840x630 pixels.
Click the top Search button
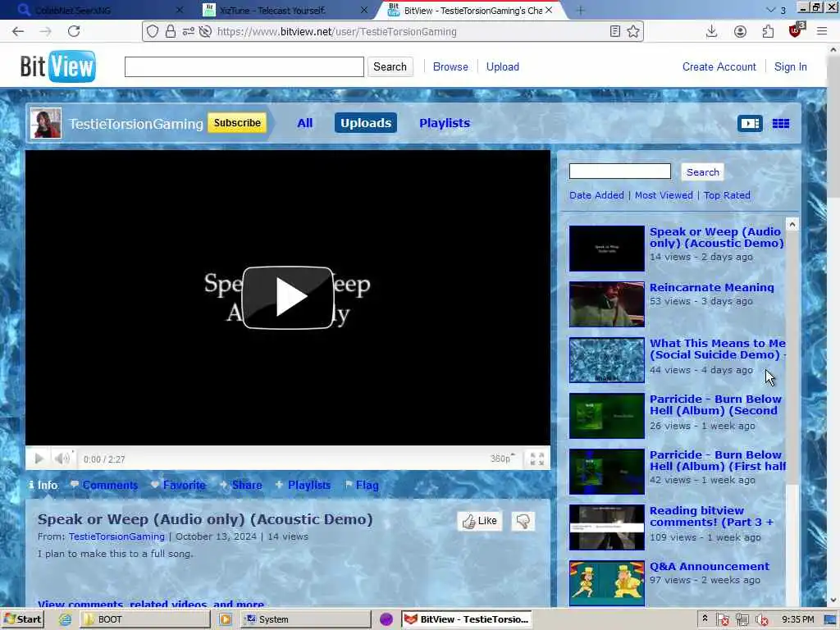tap(390, 67)
